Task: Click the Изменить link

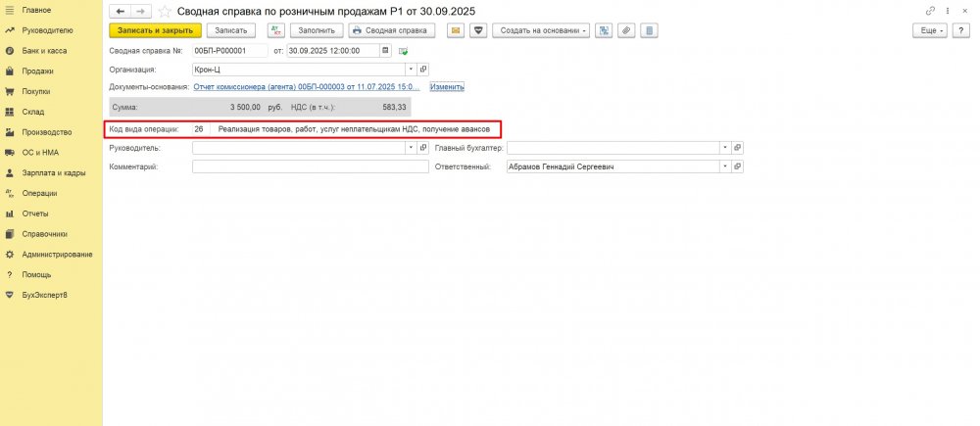Action: pyautogui.click(x=447, y=87)
